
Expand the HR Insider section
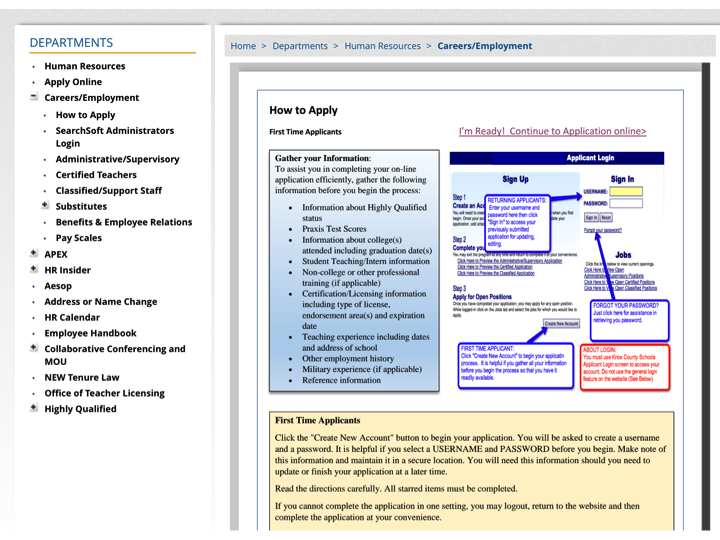[x=34, y=269]
